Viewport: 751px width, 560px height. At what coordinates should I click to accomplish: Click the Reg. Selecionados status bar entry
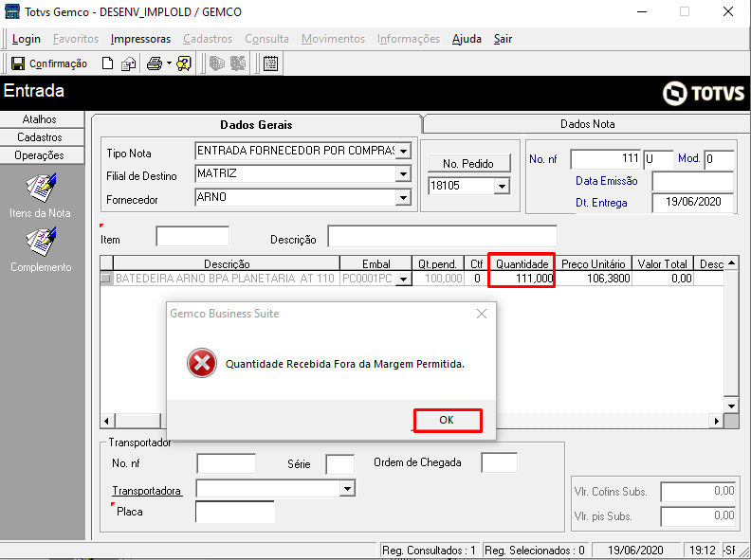pos(535,551)
